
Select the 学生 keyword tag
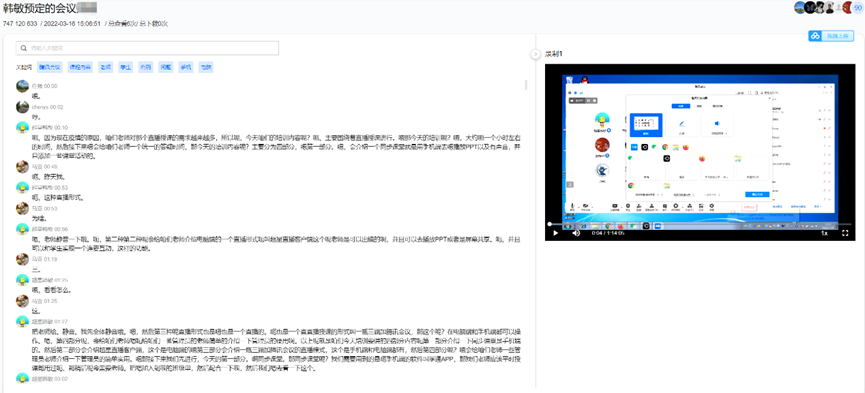(x=126, y=67)
